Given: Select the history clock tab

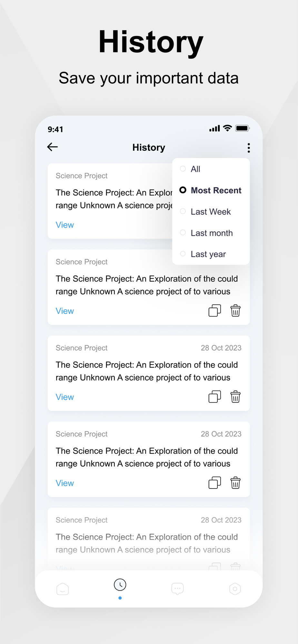Looking at the screenshot, I should (120, 585).
